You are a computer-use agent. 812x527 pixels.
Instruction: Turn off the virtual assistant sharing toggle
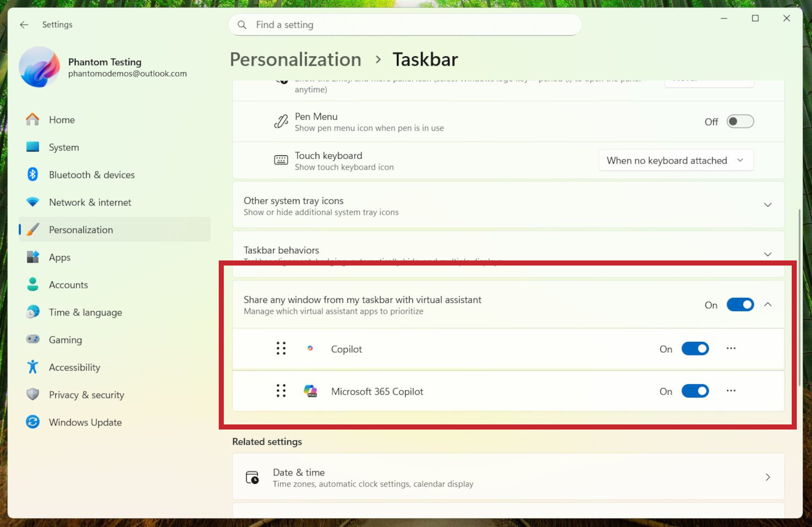coord(740,305)
